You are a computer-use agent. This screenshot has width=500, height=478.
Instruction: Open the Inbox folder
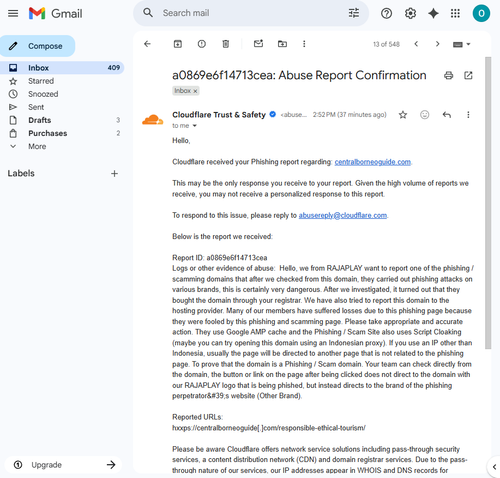coord(62,68)
